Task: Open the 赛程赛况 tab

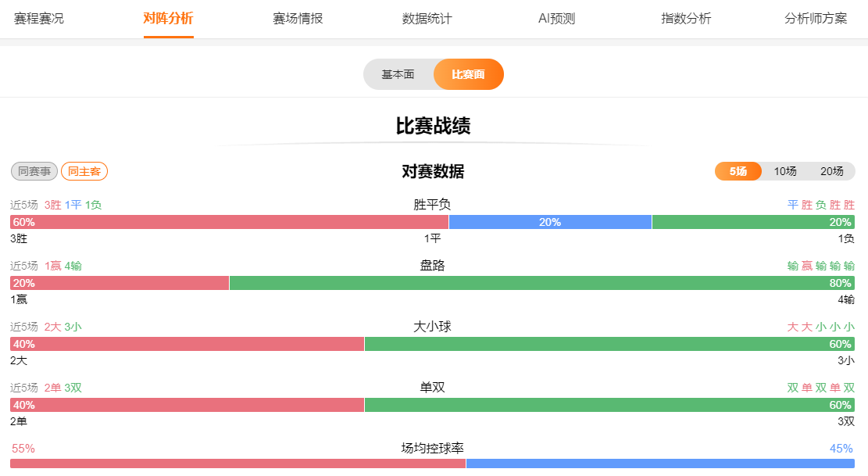Action: pos(39,19)
